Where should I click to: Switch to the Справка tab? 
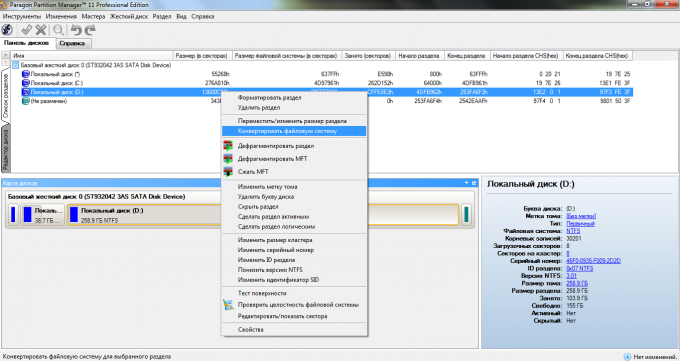coord(72,43)
